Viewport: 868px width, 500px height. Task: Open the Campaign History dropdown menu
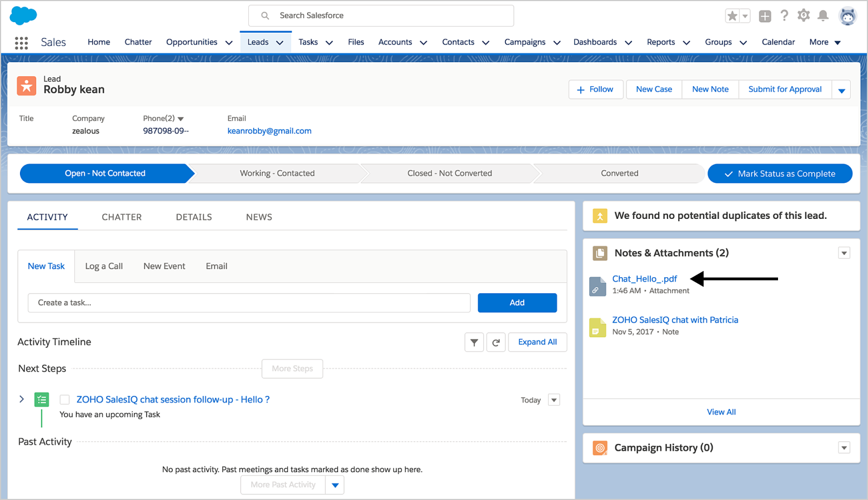coord(844,448)
